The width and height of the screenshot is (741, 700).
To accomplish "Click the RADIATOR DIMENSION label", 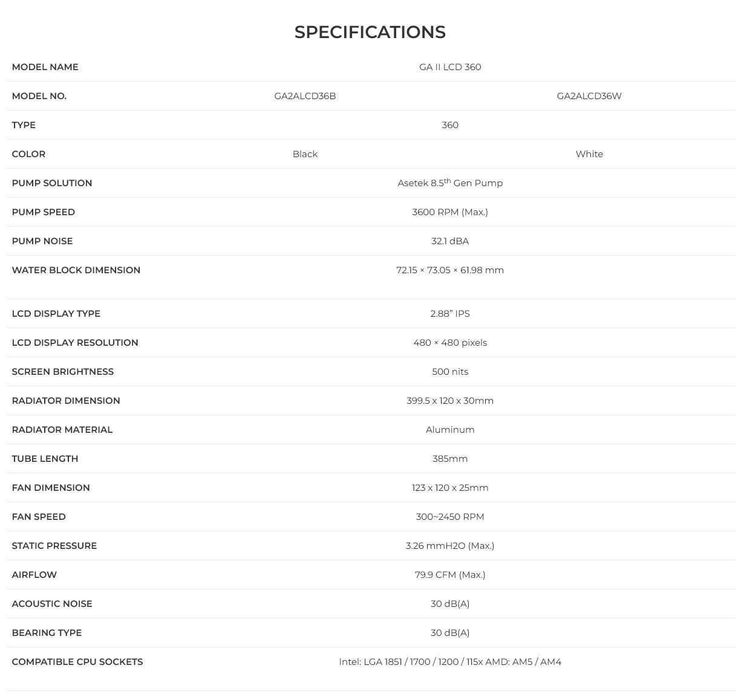I will 66,401.
